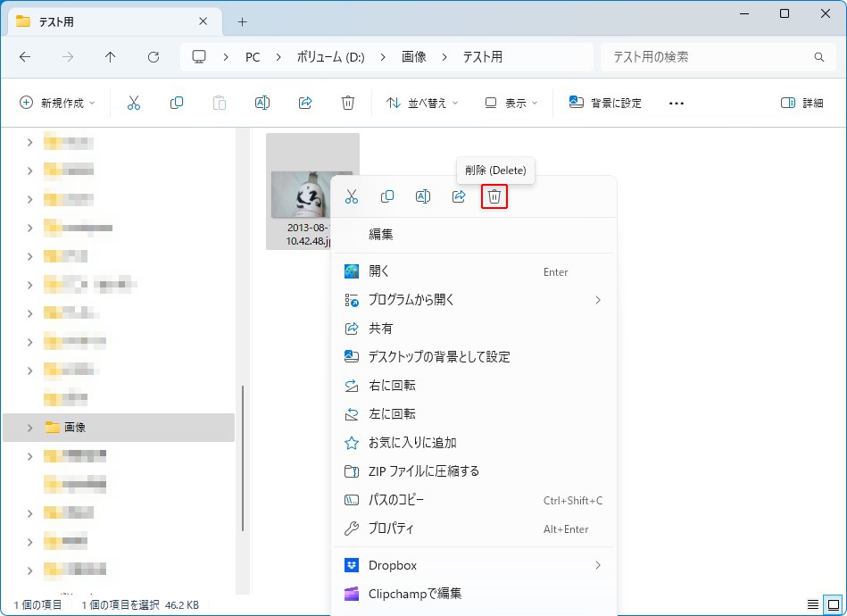Image resolution: width=847 pixels, height=616 pixels.
Task: Choose 右に回転 in the context menu
Action: click(392, 386)
